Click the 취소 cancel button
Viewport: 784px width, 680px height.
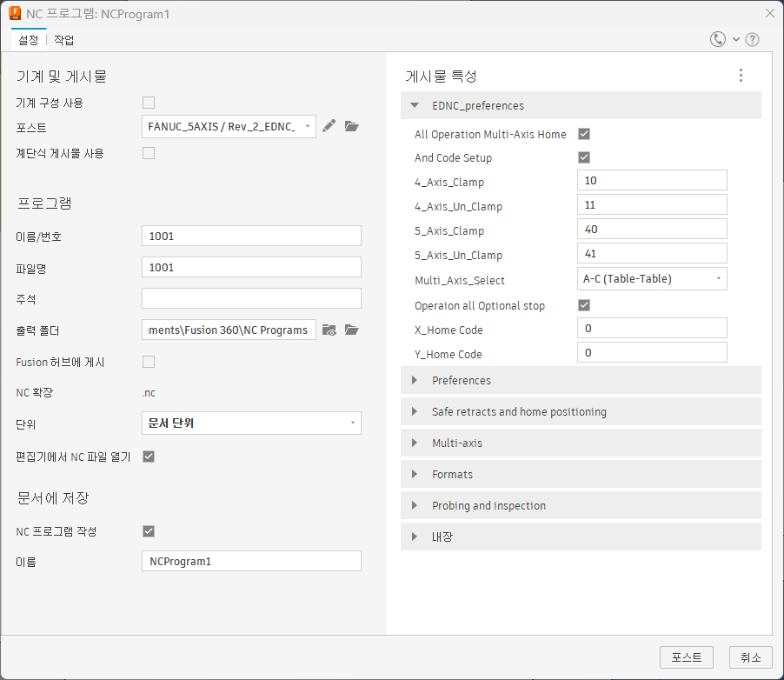(x=750, y=657)
